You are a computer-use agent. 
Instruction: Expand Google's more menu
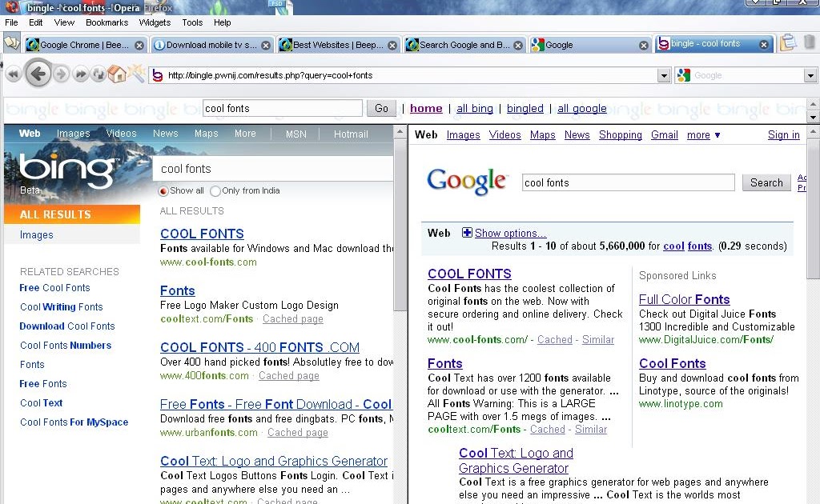coord(703,135)
